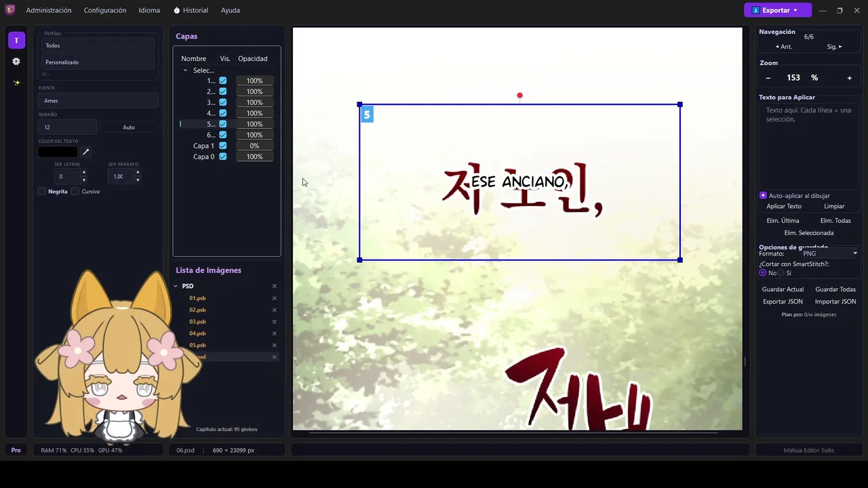Viewport: 868px width, 488px height.
Task: Open the sparkle effects tool in sidebar
Action: [16, 83]
